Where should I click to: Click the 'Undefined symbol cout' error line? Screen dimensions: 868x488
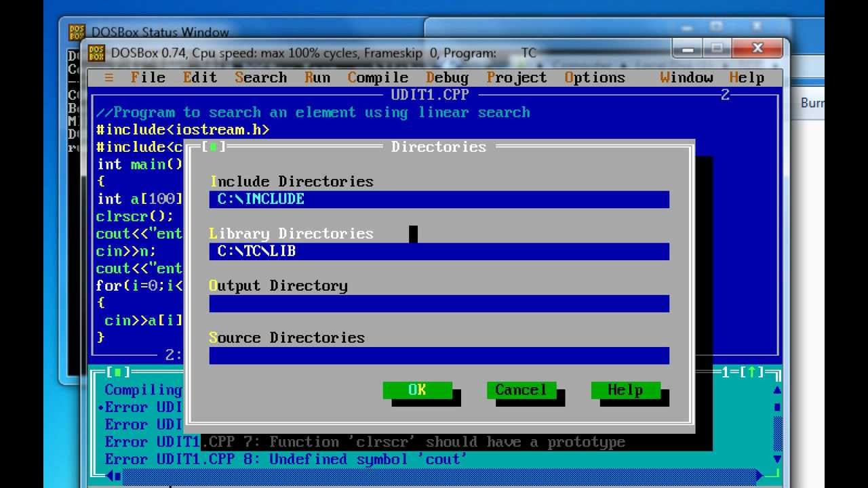pos(285,460)
